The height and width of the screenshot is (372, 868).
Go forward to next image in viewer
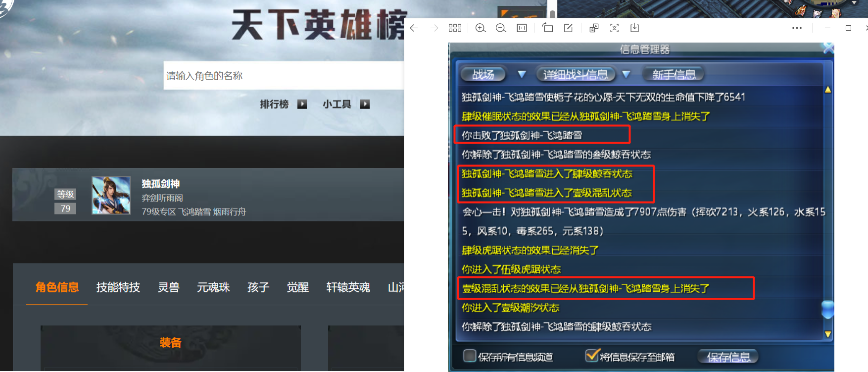click(434, 28)
